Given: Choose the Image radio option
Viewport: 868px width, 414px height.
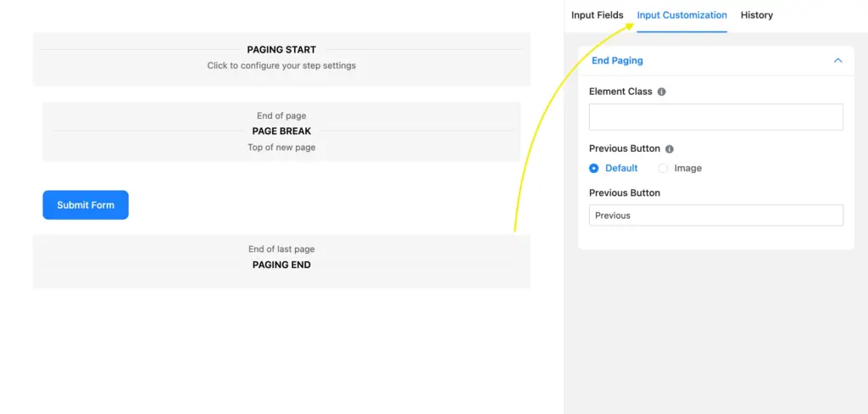Looking at the screenshot, I should tap(663, 168).
